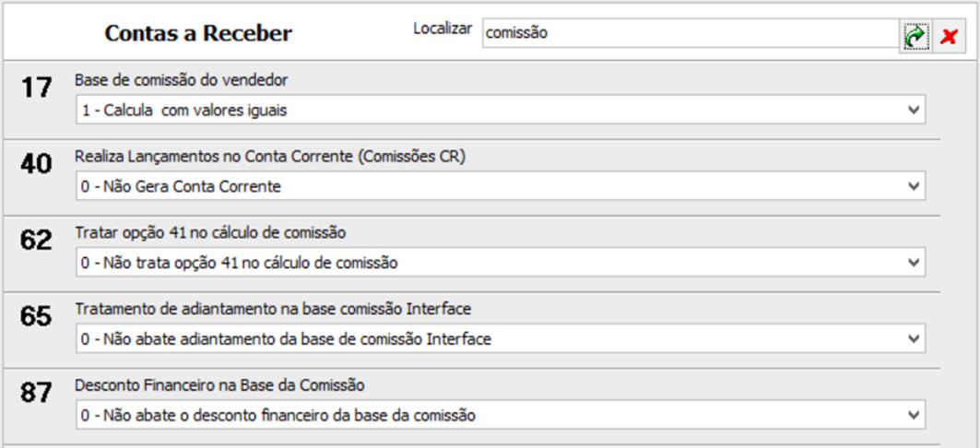The height and width of the screenshot is (448, 980).
Task: Click the Localizar label
Action: [x=443, y=29]
